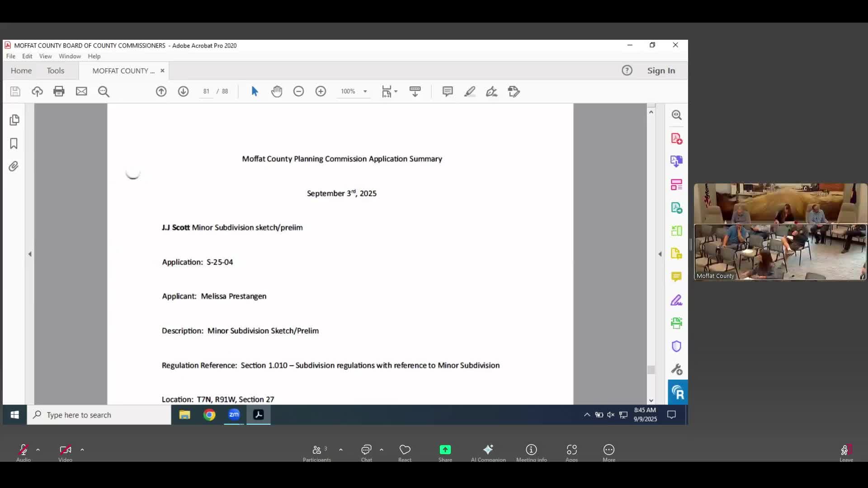
Task: Click the page number field showing 81
Action: point(206,91)
